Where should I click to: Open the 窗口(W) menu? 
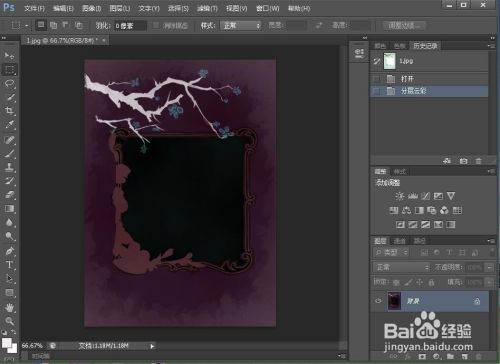click(x=267, y=8)
